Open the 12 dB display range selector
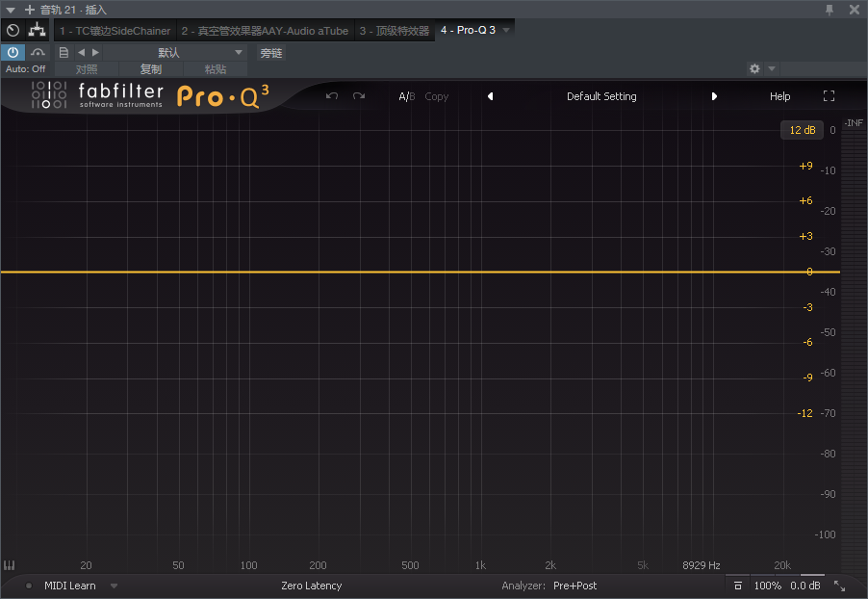This screenshot has height=599, width=868. [803, 130]
